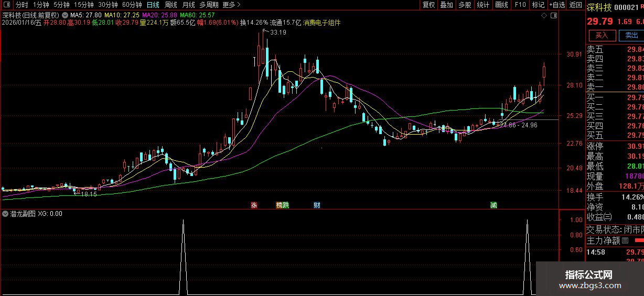Open 多股 multi-stock view
Image resolution: width=644 pixels, height=296 pixels.
pos(465,5)
